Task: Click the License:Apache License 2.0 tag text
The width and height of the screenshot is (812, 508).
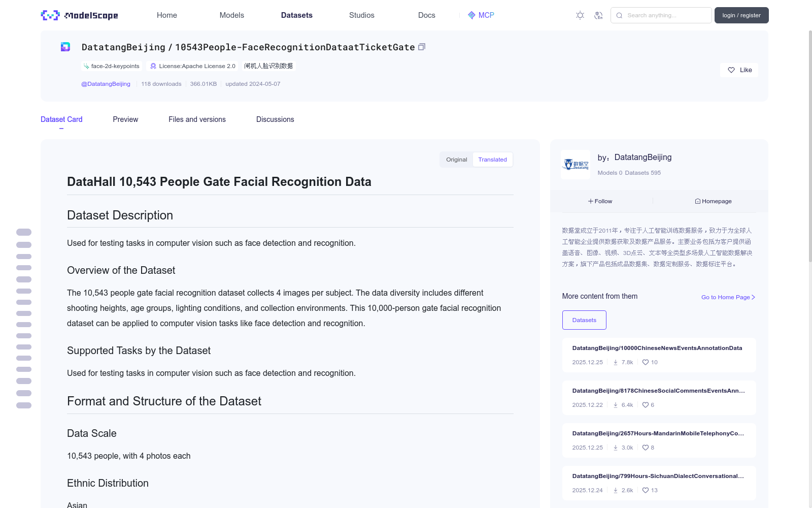Action: pyautogui.click(x=197, y=66)
